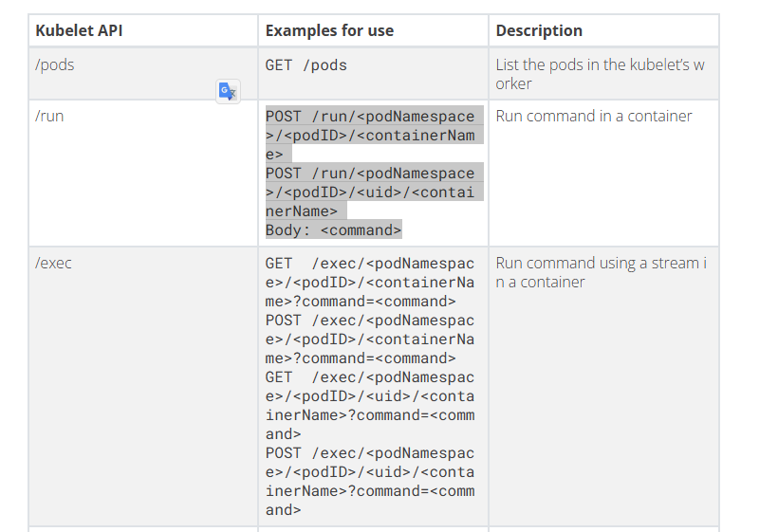
Task: Click the first highlighted POST /run example
Action: (370, 135)
